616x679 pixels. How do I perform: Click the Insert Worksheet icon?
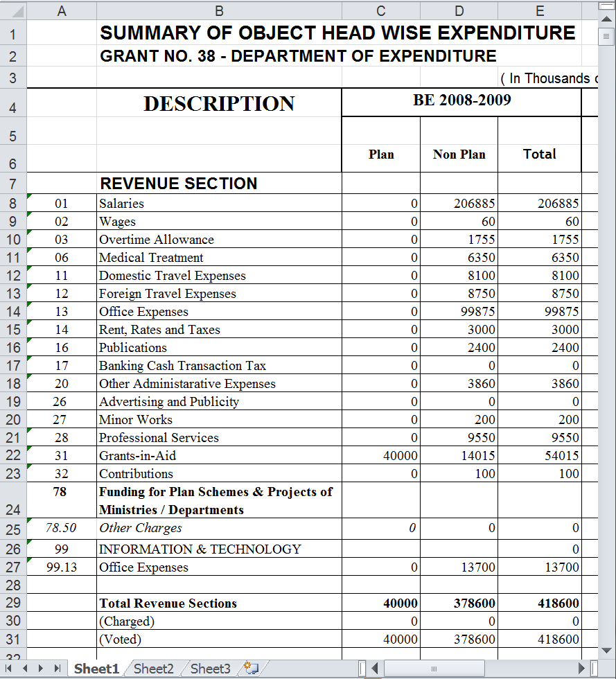(252, 668)
